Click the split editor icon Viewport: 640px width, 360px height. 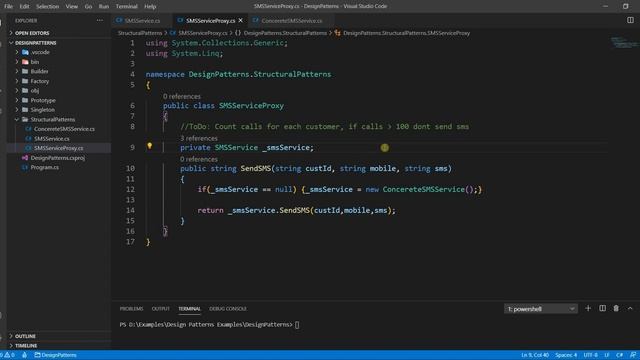click(x=630, y=20)
